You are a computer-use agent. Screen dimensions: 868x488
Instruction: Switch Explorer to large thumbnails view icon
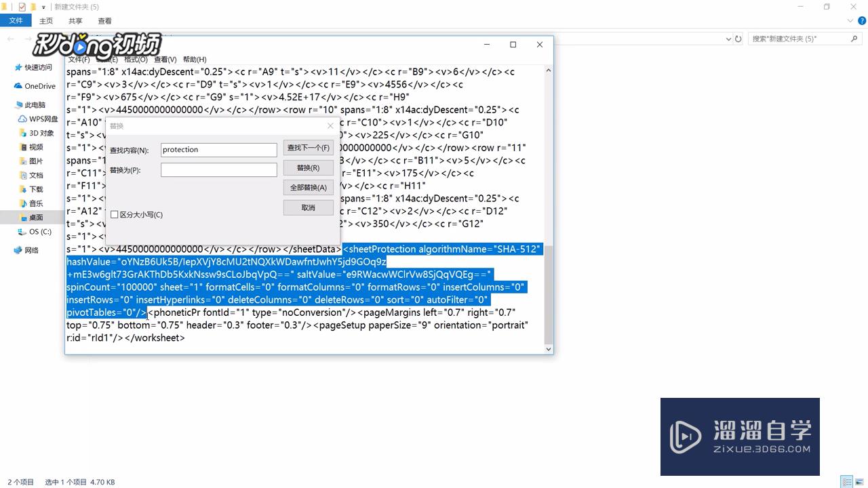point(859,482)
